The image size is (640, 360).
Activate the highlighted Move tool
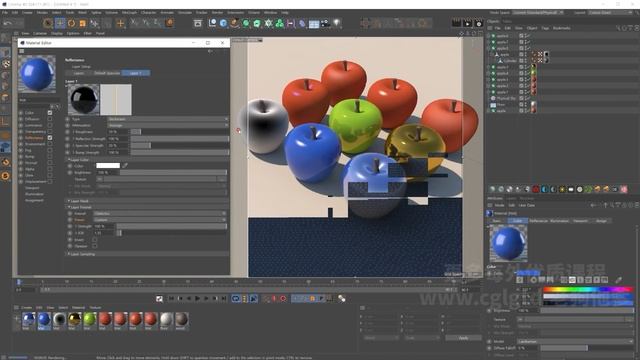60,23
